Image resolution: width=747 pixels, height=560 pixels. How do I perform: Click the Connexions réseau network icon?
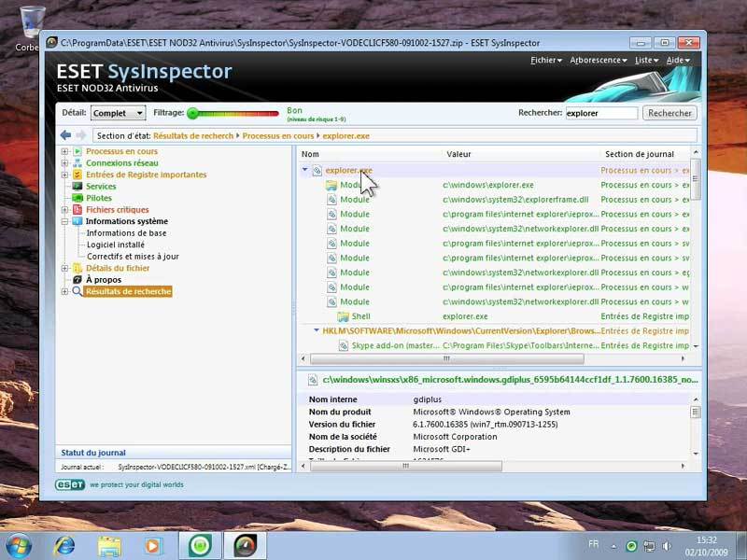pyautogui.click(x=78, y=162)
